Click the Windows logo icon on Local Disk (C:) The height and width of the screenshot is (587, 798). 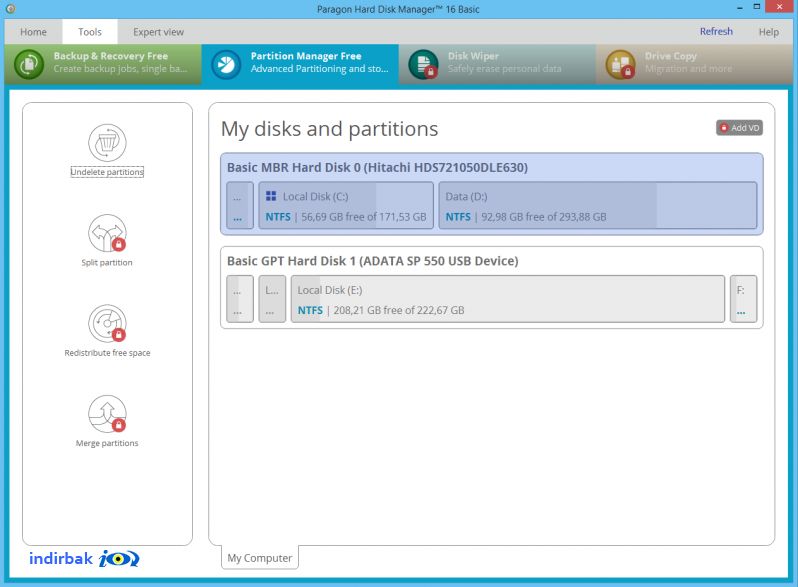[x=271, y=196]
